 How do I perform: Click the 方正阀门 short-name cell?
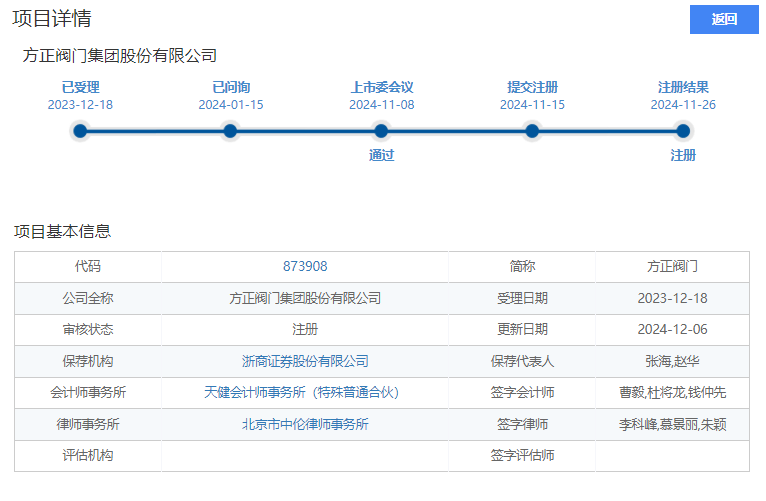[x=672, y=267]
